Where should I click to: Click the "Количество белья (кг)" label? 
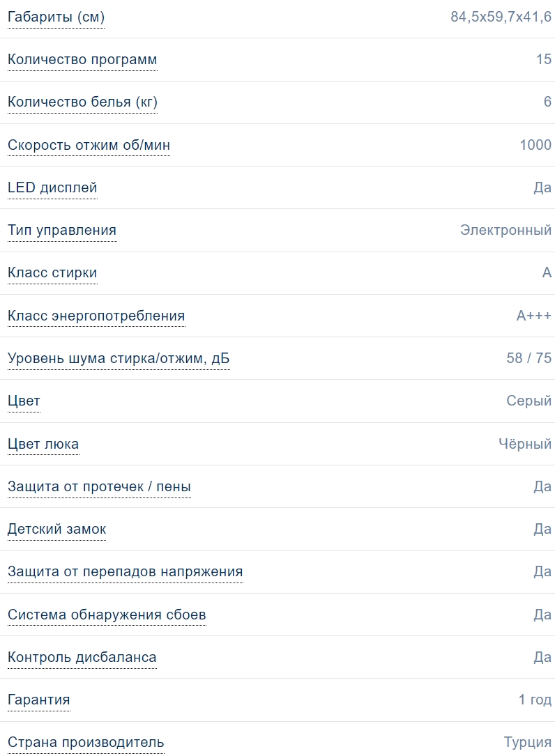coord(82,102)
